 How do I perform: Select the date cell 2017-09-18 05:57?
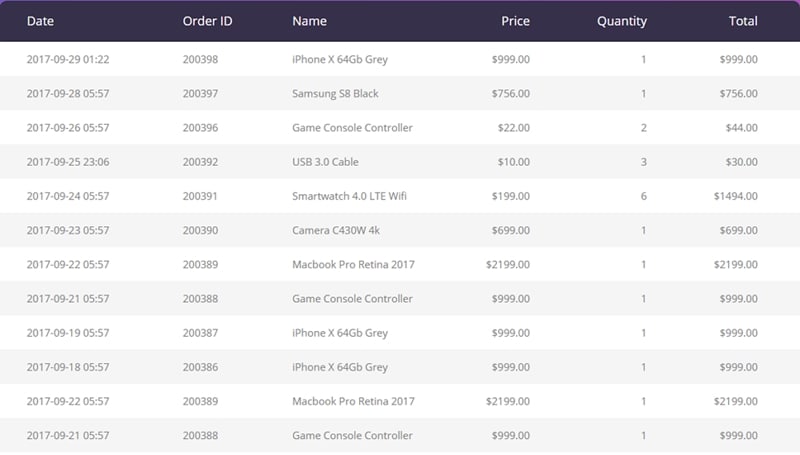pos(68,367)
